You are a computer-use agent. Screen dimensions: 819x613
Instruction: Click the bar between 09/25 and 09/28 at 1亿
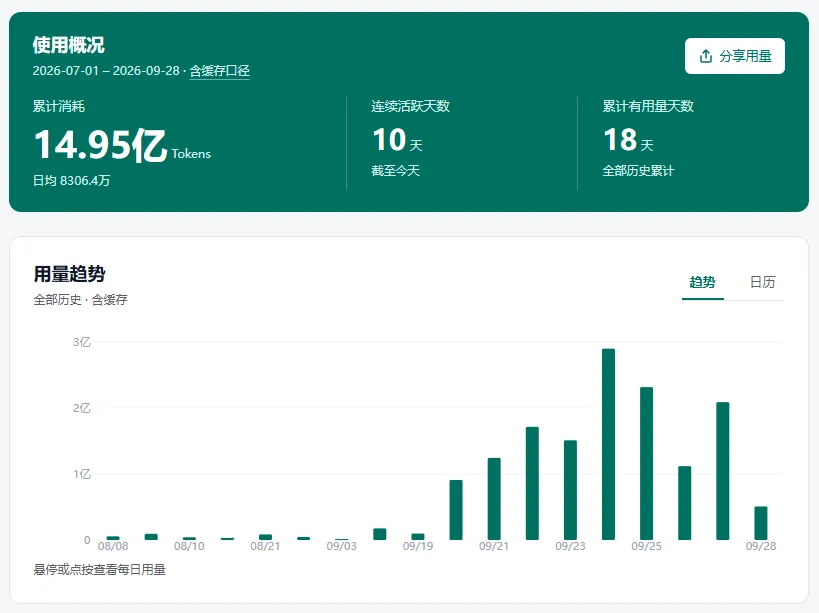[x=684, y=503]
